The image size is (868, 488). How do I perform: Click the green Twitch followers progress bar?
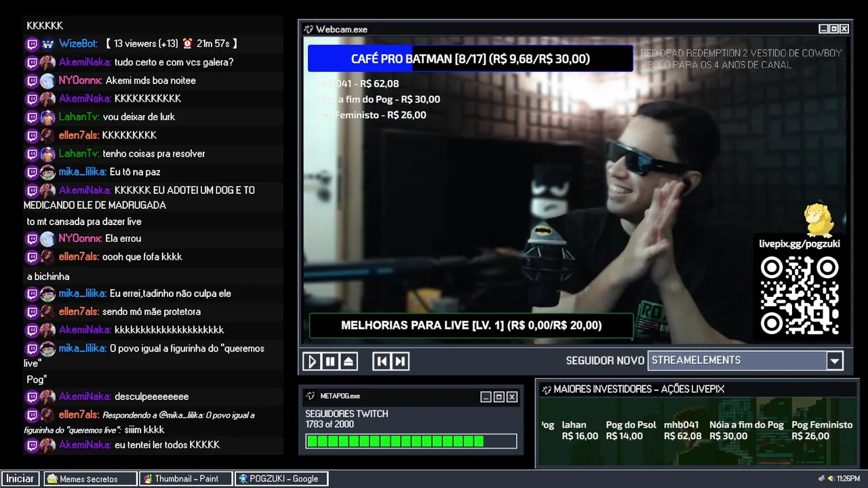click(x=411, y=441)
